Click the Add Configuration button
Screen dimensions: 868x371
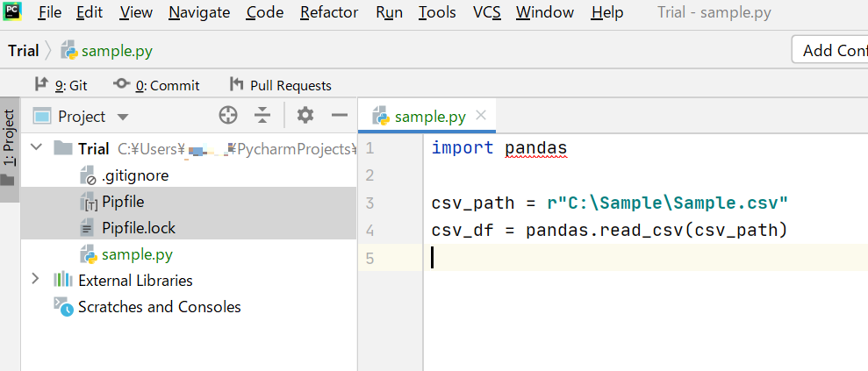(x=830, y=50)
